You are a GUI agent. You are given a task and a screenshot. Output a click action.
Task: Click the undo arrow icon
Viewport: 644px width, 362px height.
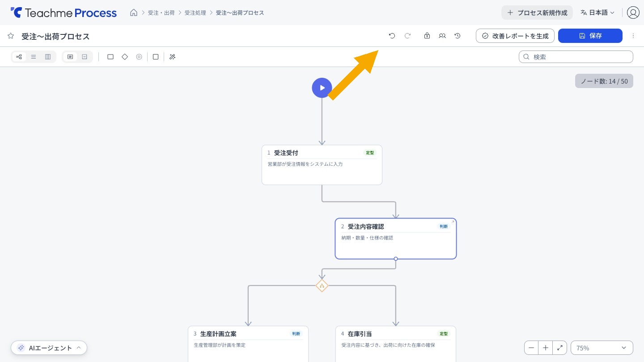(x=392, y=36)
